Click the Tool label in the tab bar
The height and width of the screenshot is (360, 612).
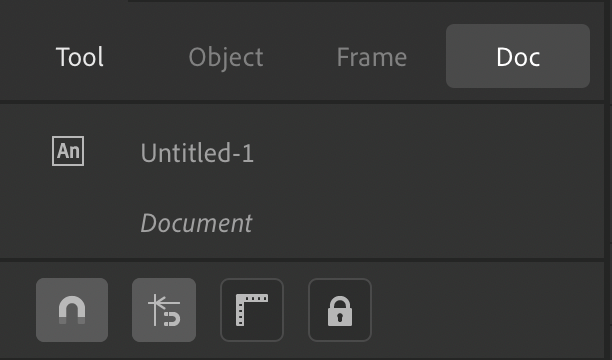click(x=80, y=57)
